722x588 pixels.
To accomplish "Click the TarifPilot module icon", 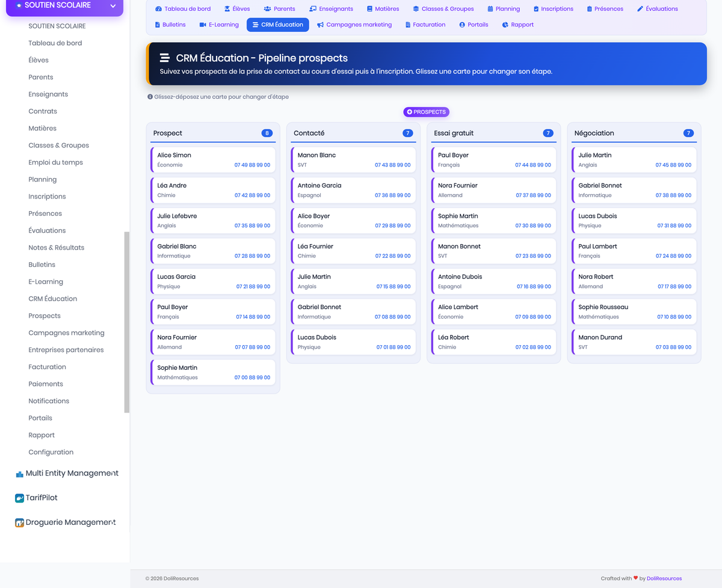I will tap(19, 498).
